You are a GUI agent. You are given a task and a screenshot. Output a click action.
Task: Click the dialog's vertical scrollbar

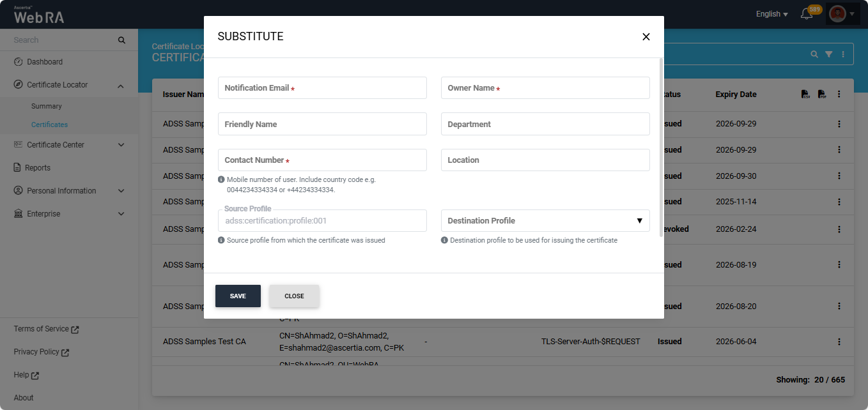click(x=661, y=148)
